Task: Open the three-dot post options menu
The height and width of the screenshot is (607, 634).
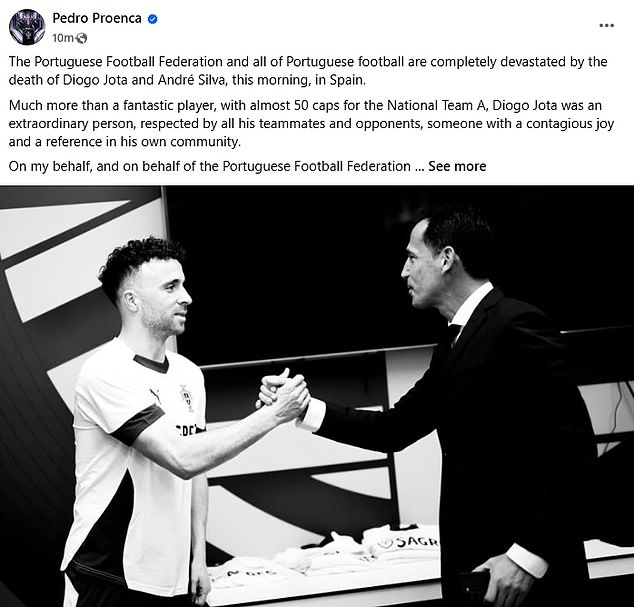Action: 607,25
